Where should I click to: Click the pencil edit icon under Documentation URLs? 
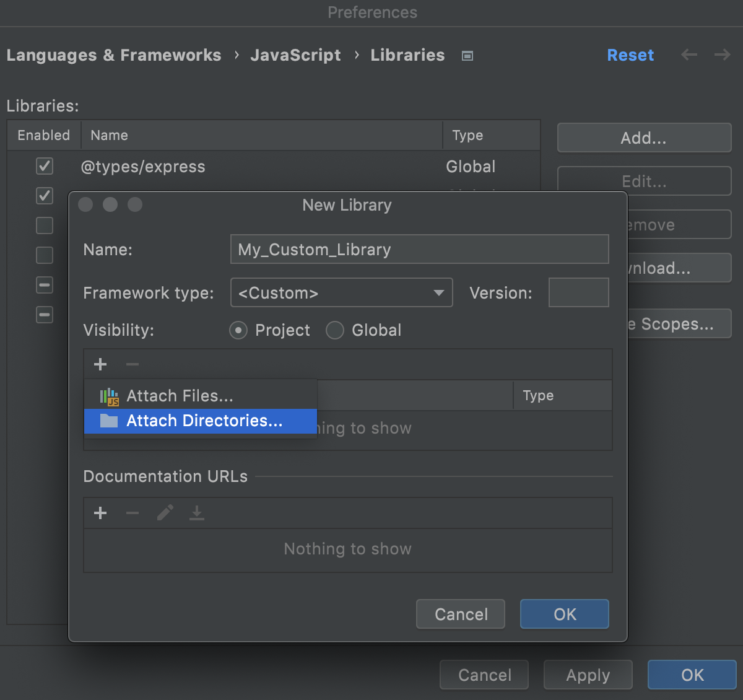point(164,513)
